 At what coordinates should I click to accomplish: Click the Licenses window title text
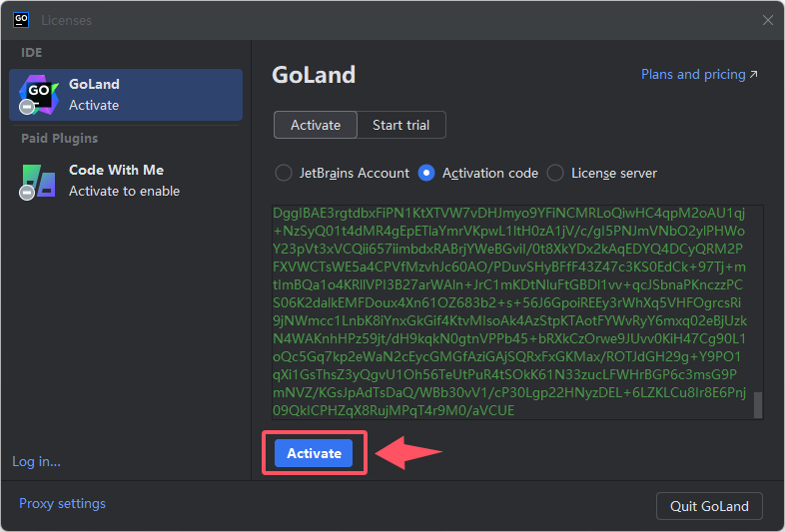coord(67,21)
